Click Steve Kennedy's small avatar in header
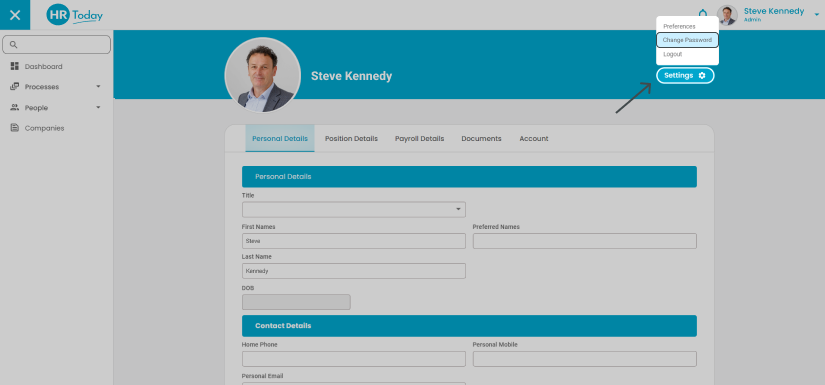The height and width of the screenshot is (385, 825). pos(727,15)
